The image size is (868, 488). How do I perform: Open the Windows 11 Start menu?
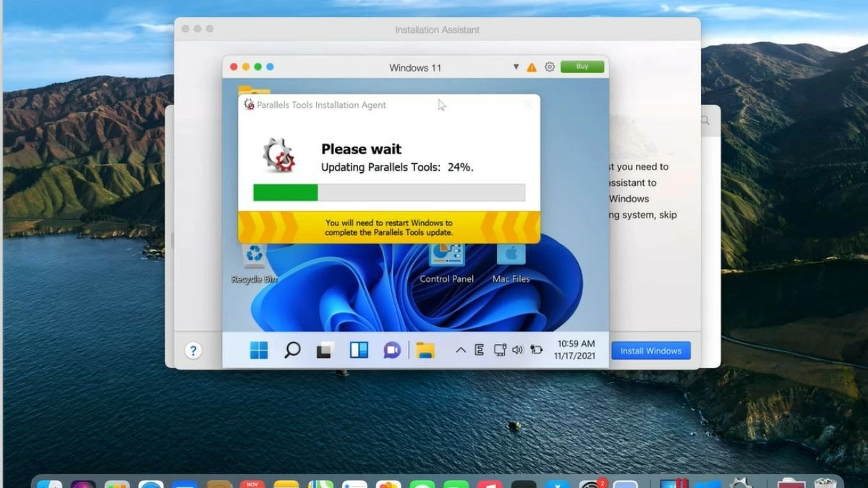point(259,350)
